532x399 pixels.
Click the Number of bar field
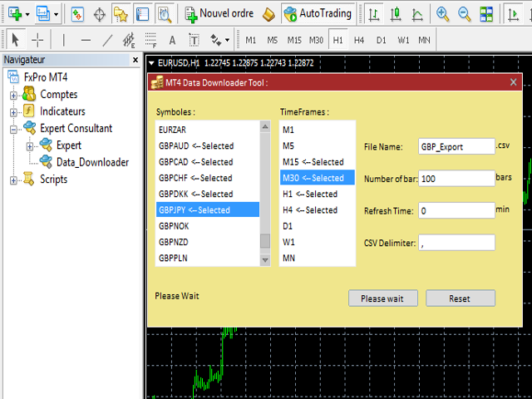456,179
